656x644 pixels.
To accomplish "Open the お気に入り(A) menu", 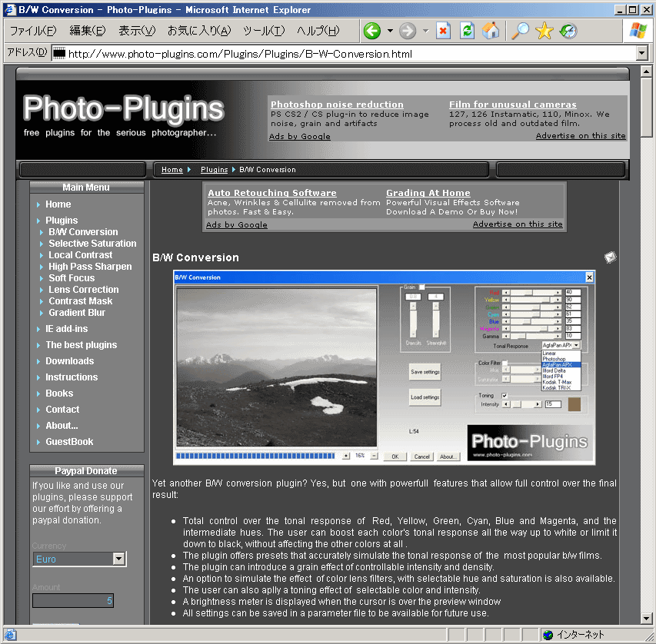I will coord(199,31).
